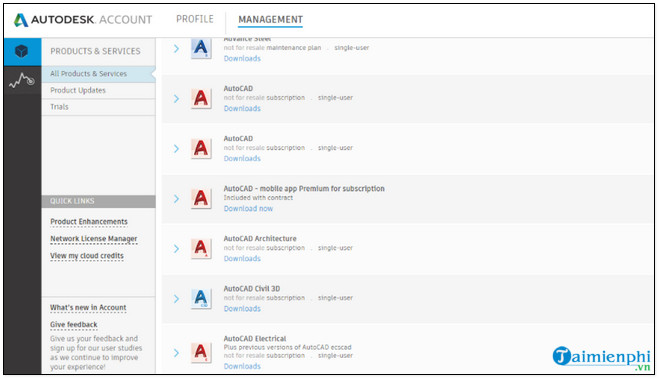Click the AutoCAD Electrical product title
This screenshot has width=659, height=379.
[x=255, y=339]
